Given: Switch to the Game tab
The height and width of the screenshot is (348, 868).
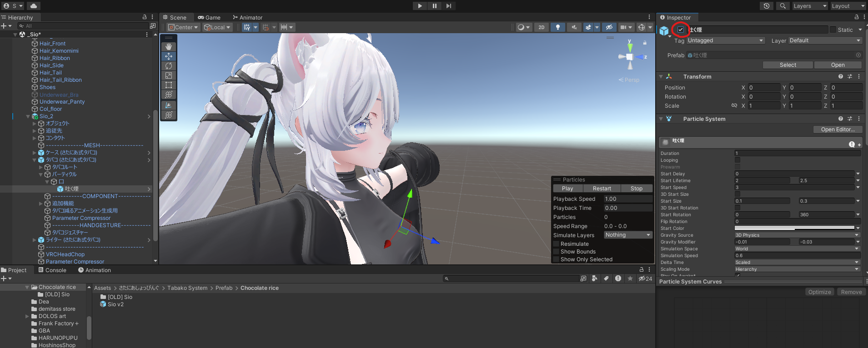Looking at the screenshot, I should coord(209,17).
